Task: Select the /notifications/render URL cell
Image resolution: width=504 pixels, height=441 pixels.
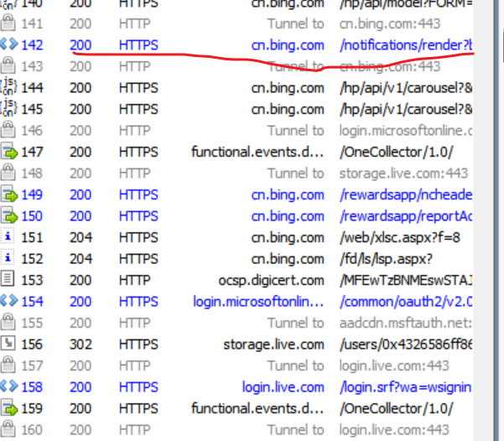Action: [x=406, y=45]
